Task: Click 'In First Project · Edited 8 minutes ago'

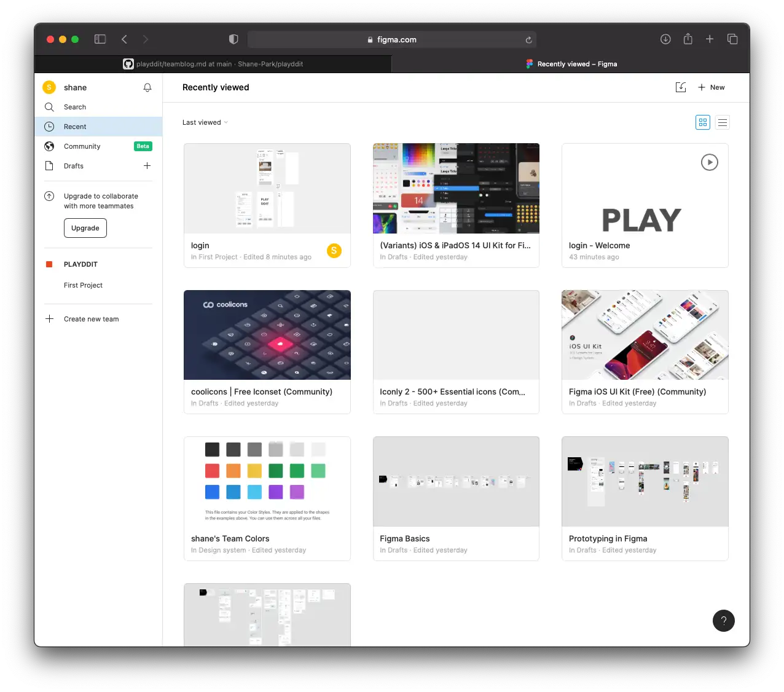Action: [x=251, y=257]
